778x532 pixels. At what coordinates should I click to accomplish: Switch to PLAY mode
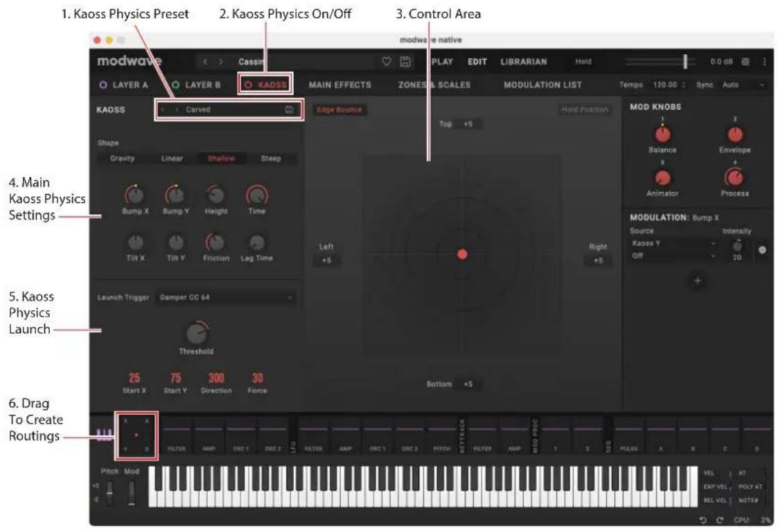point(442,62)
